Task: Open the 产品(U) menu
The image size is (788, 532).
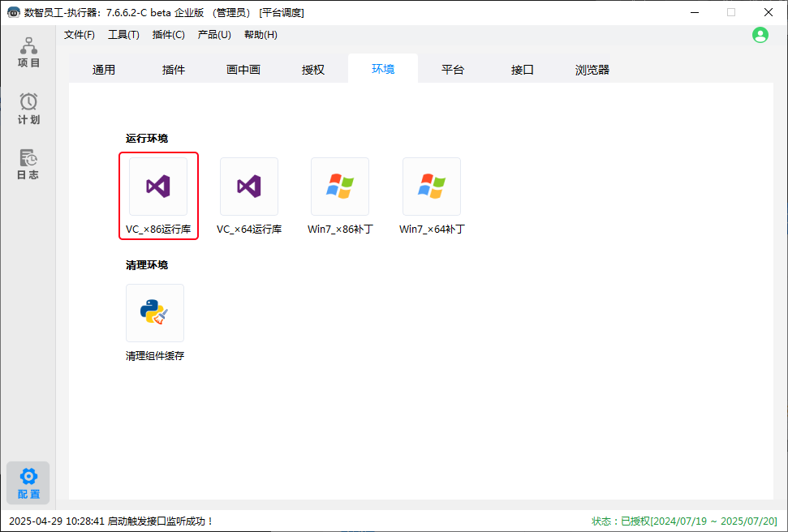Action: [214, 35]
